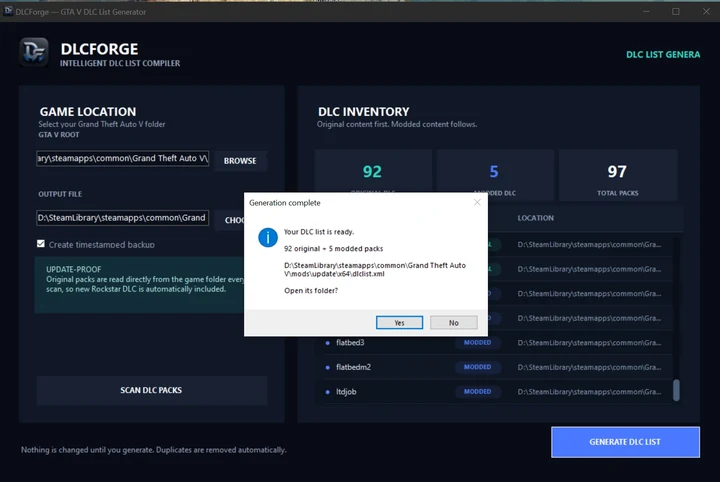Viewport: 720px width, 482px height.
Task: Click the 92 original DLC counter
Action: point(372,172)
